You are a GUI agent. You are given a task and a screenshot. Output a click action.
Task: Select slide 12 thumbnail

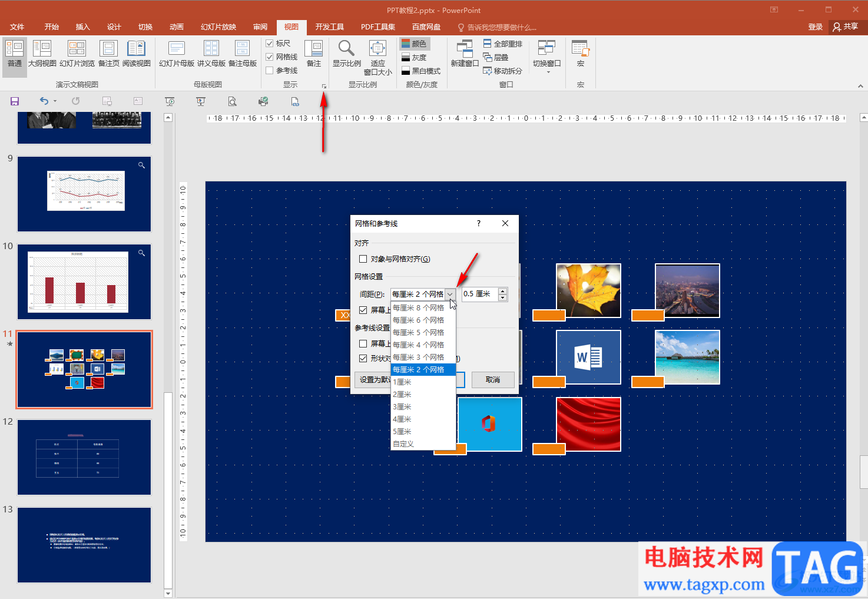(84, 457)
